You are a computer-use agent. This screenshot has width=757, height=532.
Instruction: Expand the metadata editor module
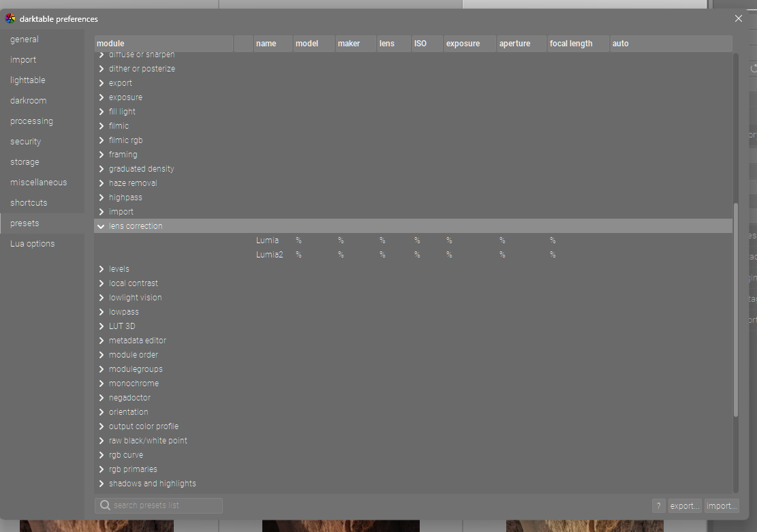102,341
